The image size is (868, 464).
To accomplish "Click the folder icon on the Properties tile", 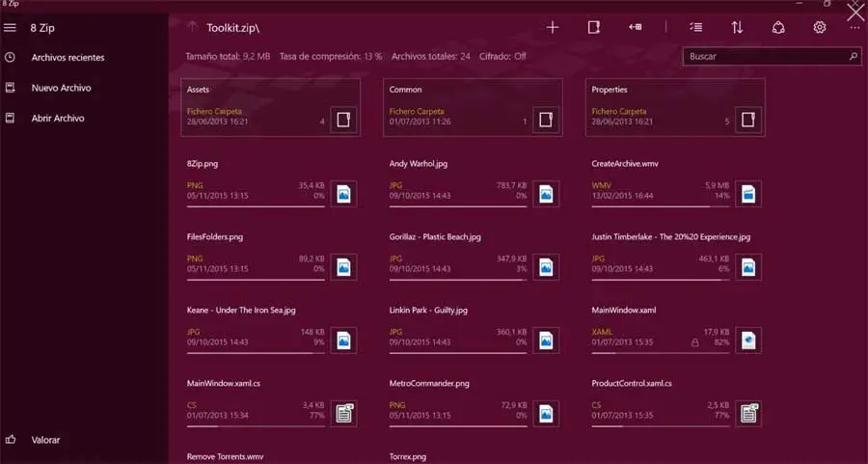I will coord(748,120).
